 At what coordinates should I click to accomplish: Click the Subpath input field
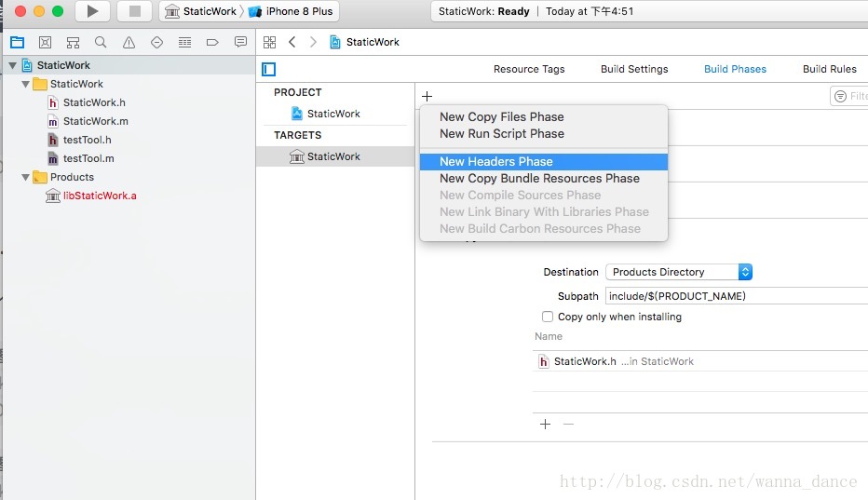[x=737, y=296]
